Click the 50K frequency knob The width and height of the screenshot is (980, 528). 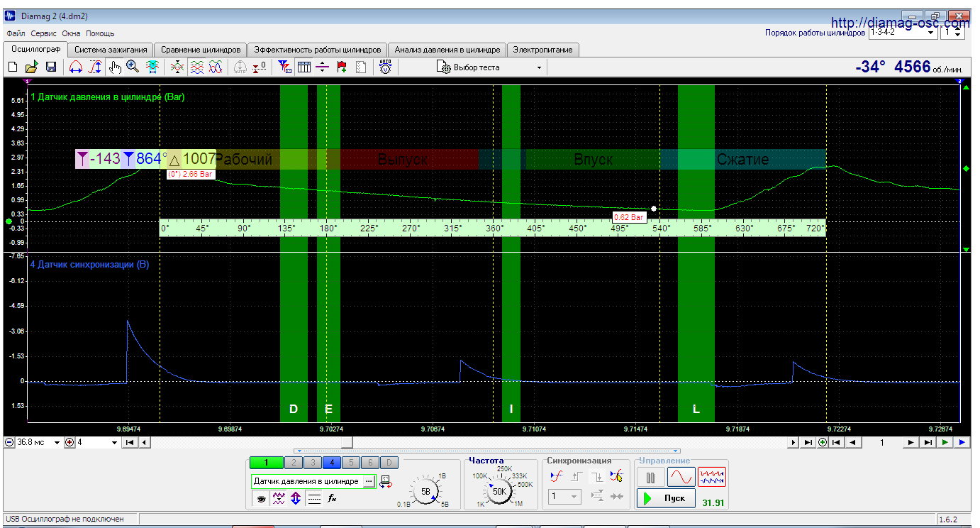point(500,492)
